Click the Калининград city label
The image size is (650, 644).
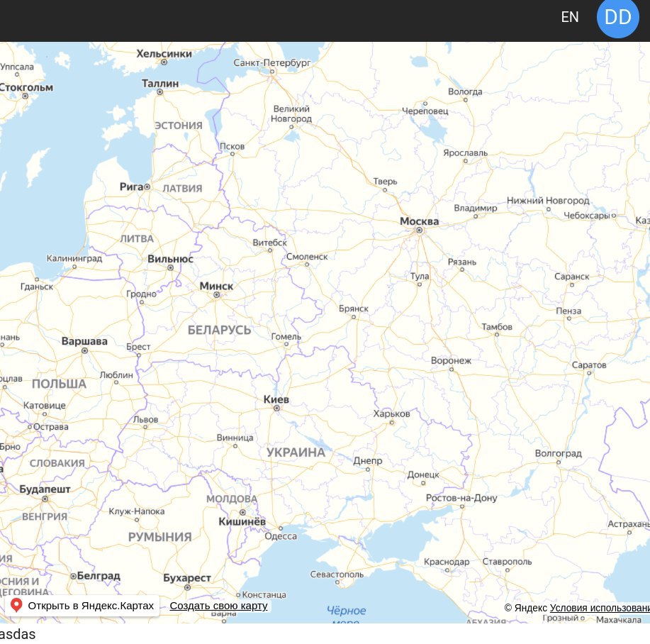click(x=74, y=258)
